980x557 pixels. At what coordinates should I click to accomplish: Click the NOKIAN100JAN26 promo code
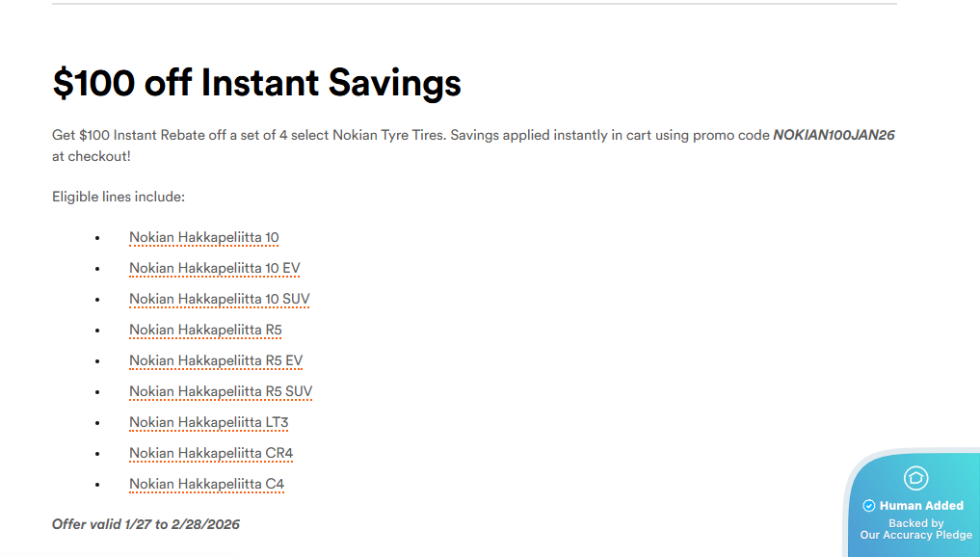click(834, 135)
